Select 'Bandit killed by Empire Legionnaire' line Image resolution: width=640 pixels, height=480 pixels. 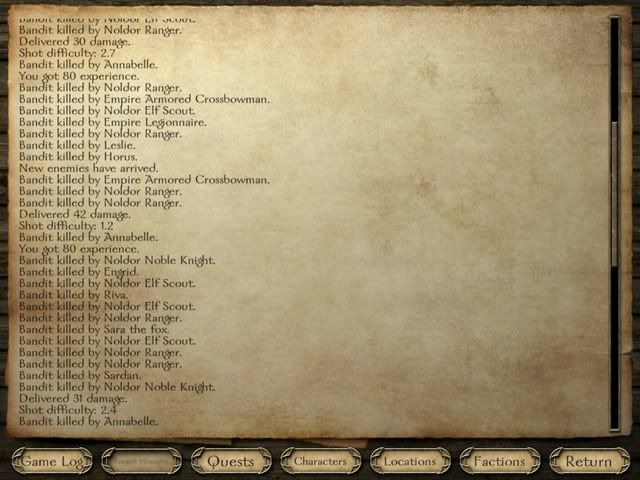[113, 122]
